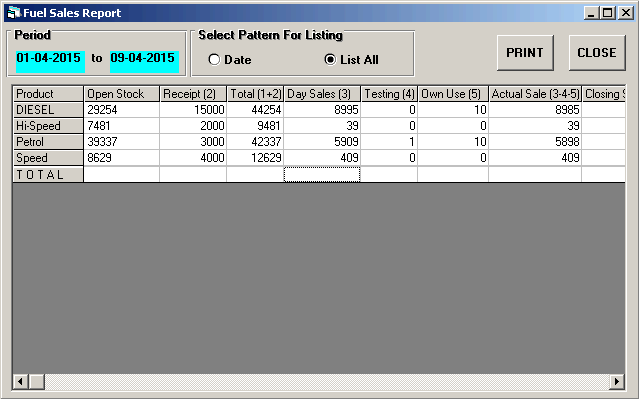Click the PRINT button
Image resolution: width=639 pixels, height=399 pixels.
525,53
